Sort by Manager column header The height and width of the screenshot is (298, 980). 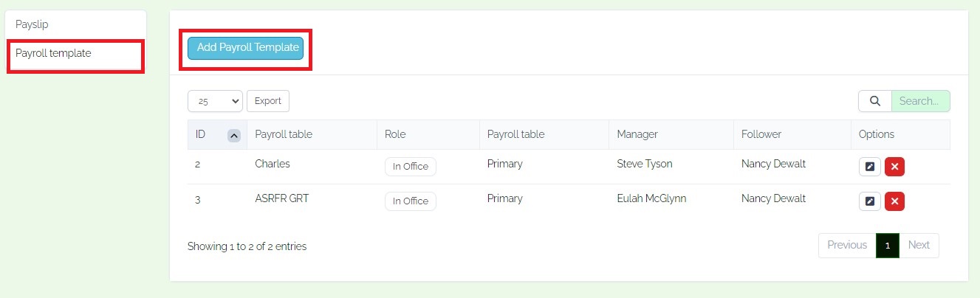pyautogui.click(x=637, y=134)
